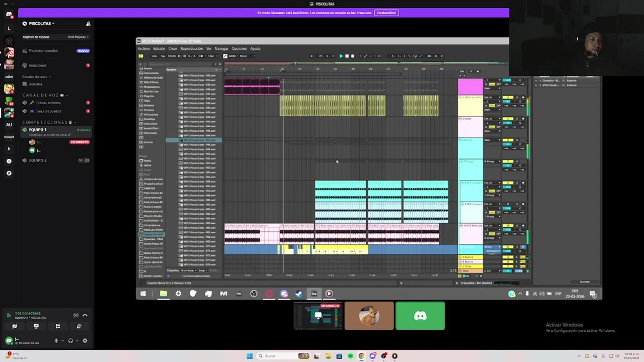Image resolution: width=644 pixels, height=362 pixels.
Task: Click Tap tempo button in Ableton
Action: point(163,56)
